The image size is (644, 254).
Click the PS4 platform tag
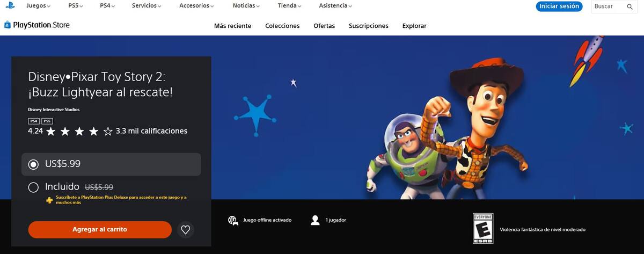(x=34, y=121)
